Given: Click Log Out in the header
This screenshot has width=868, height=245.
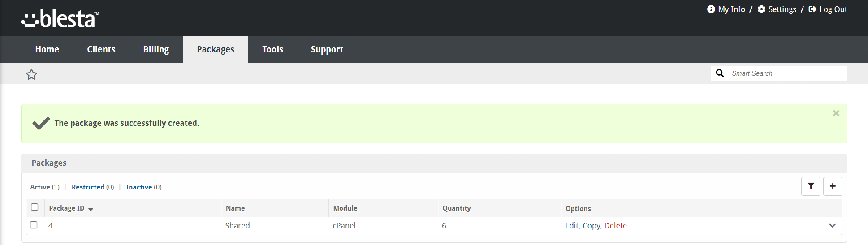Looking at the screenshot, I should pos(828,9).
